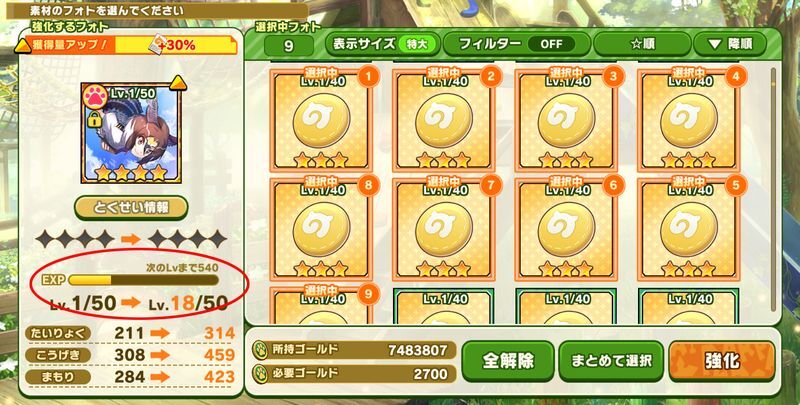Screen dimensions: 800x405
Task: Click the paw icon beside 必要ゴールド
Action: tap(260, 373)
